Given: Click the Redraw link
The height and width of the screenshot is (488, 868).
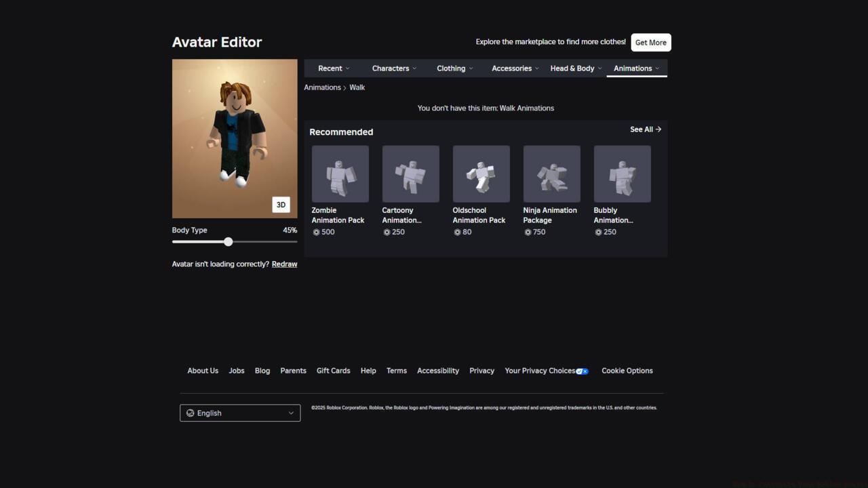Looking at the screenshot, I should pyautogui.click(x=284, y=264).
